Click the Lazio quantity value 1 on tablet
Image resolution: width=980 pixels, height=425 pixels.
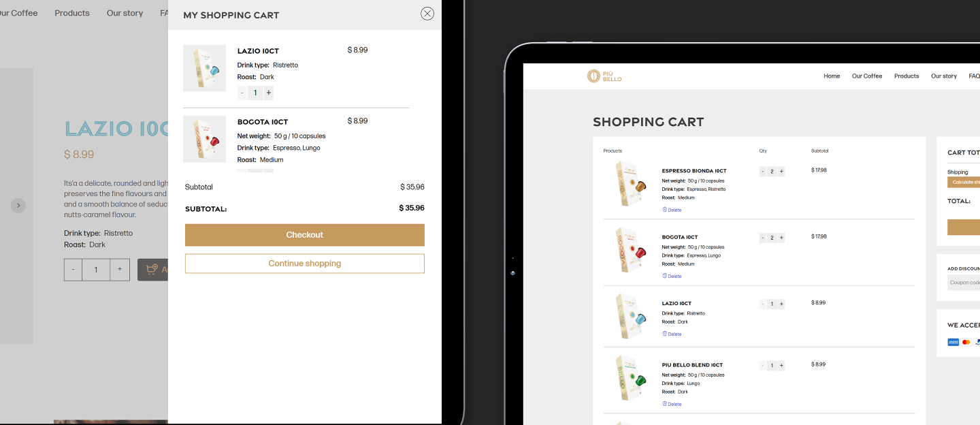772,304
